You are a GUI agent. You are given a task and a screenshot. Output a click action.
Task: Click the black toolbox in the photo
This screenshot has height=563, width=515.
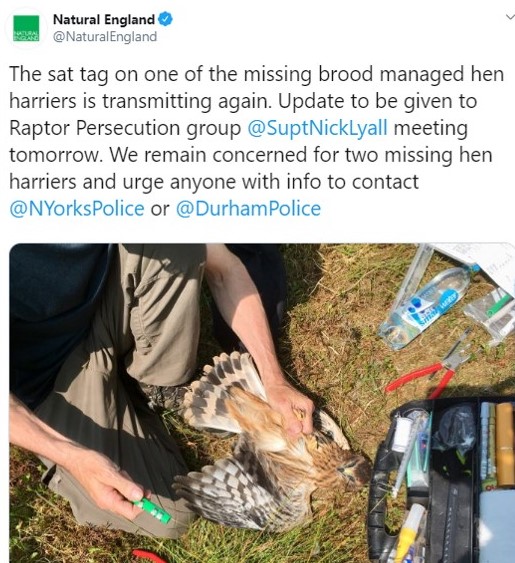[x=442, y=481]
